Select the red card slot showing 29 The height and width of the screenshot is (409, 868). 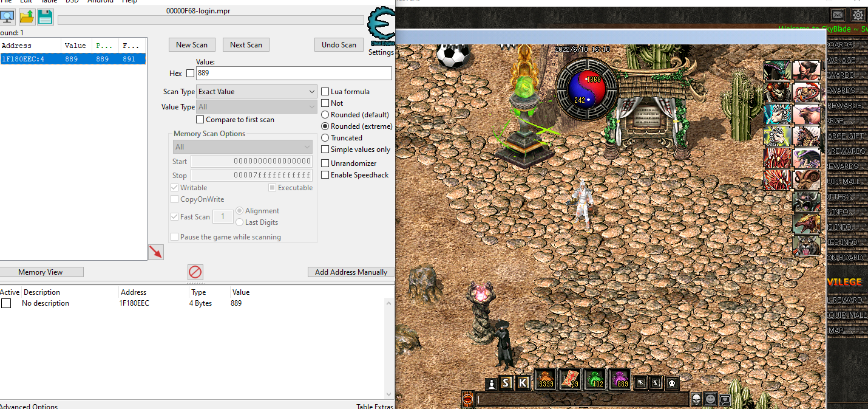(571, 379)
